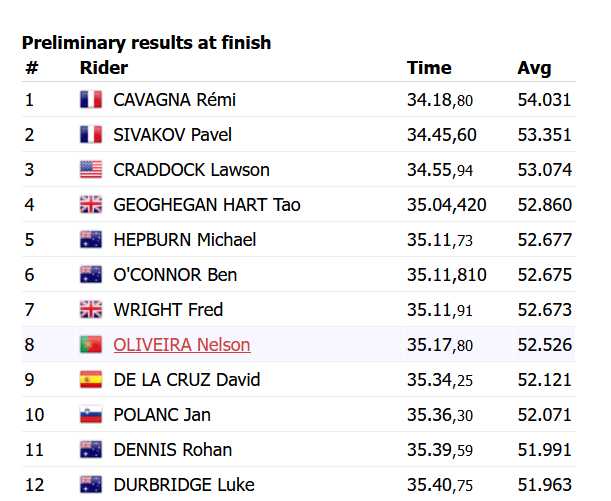The height and width of the screenshot is (501, 611).
Task: Open the OLIVEIRA Nelson rider link
Action: pyautogui.click(x=182, y=345)
